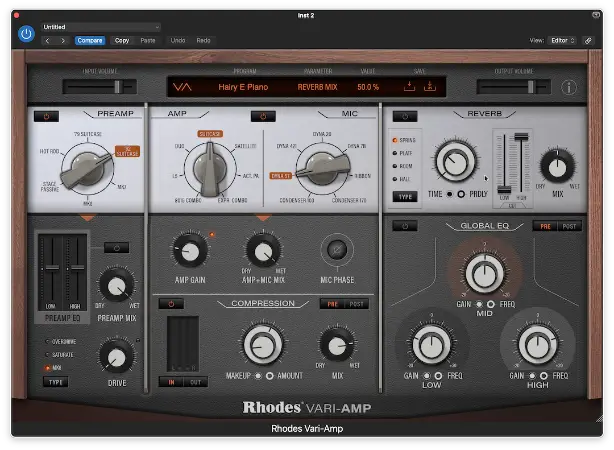Click the Output Volume slider
614x450 pixels.
point(514,87)
